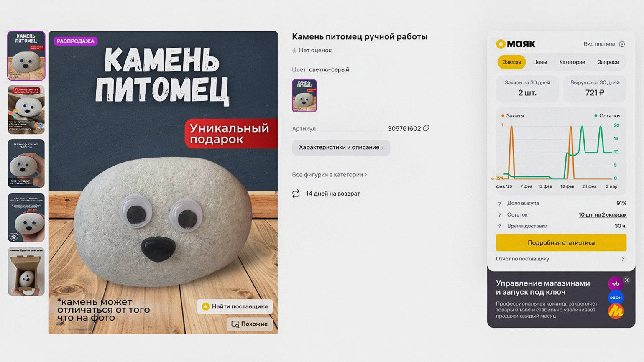The width and height of the screenshot is (644, 362).
Task: Click the return policy arrows icon
Action: click(296, 194)
